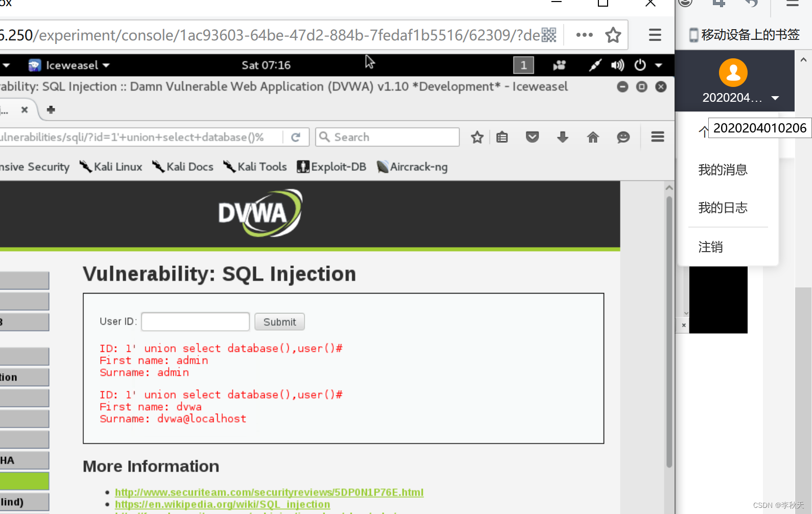812x514 pixels.
Task: Click the power icon in Kali top bar
Action: 640,65
